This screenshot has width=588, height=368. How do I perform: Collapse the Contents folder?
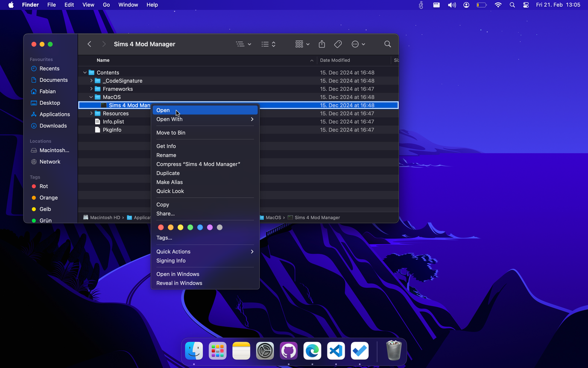(x=85, y=73)
